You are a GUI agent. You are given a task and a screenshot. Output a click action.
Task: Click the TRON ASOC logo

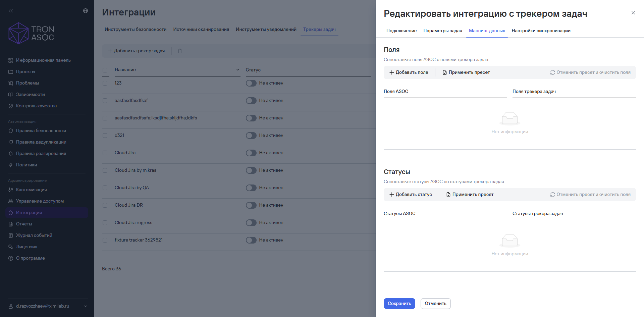(x=31, y=33)
